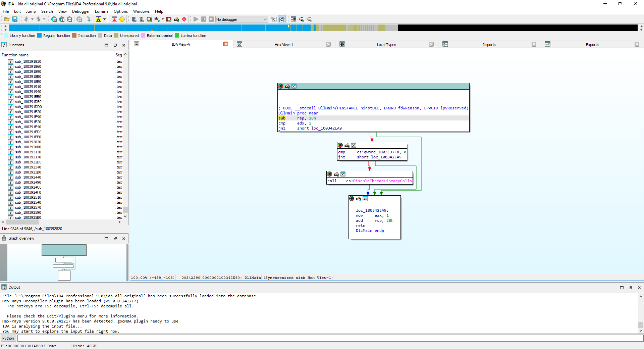The image size is (644, 349).
Task: Pause the process with the pause button
Action: point(204,19)
